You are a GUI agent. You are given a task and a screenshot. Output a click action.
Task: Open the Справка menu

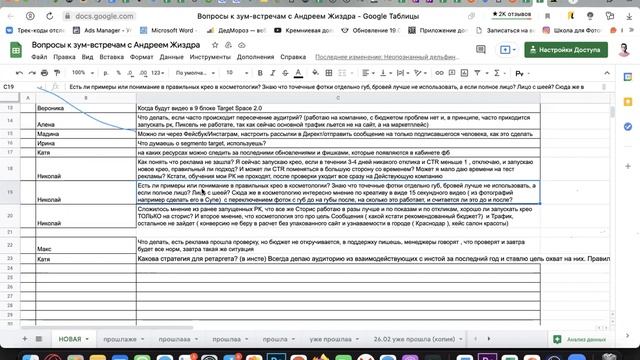tap(293, 57)
